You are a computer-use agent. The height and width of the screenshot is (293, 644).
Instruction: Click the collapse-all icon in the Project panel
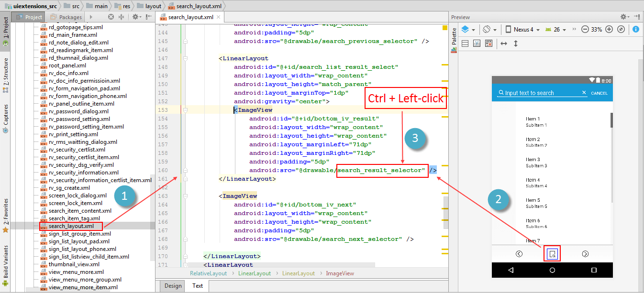(x=121, y=17)
